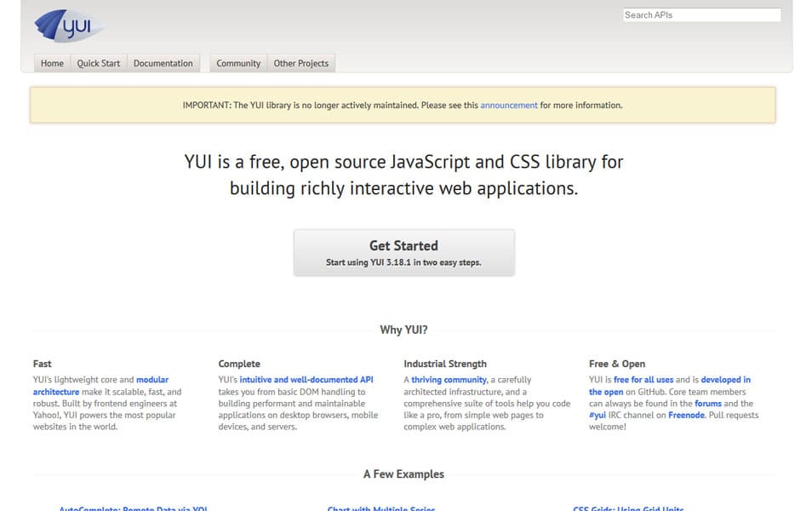Visit the Freenode link
Viewport: 812px width, 511px height.
pos(686,415)
